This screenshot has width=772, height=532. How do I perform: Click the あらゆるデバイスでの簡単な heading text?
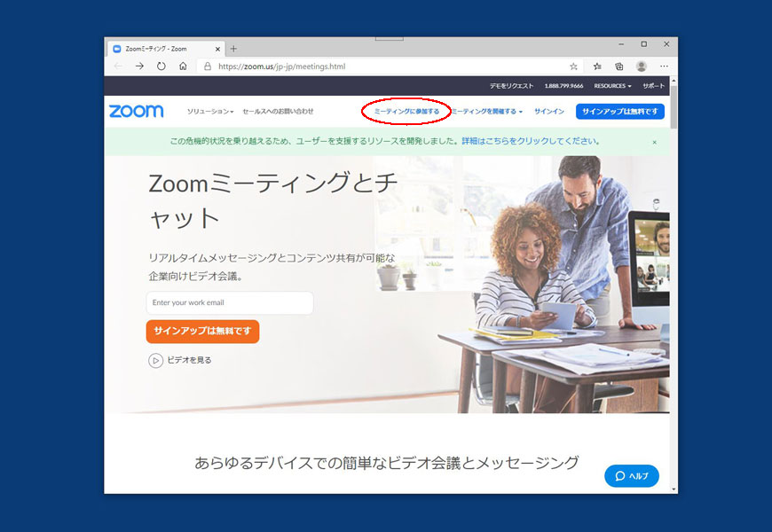click(x=387, y=463)
